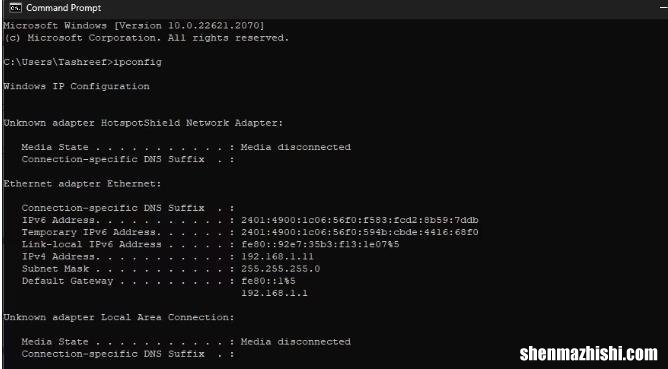Click the IPv4 address 192.168.1.11
Screen dimensions: 668x369
(277, 257)
